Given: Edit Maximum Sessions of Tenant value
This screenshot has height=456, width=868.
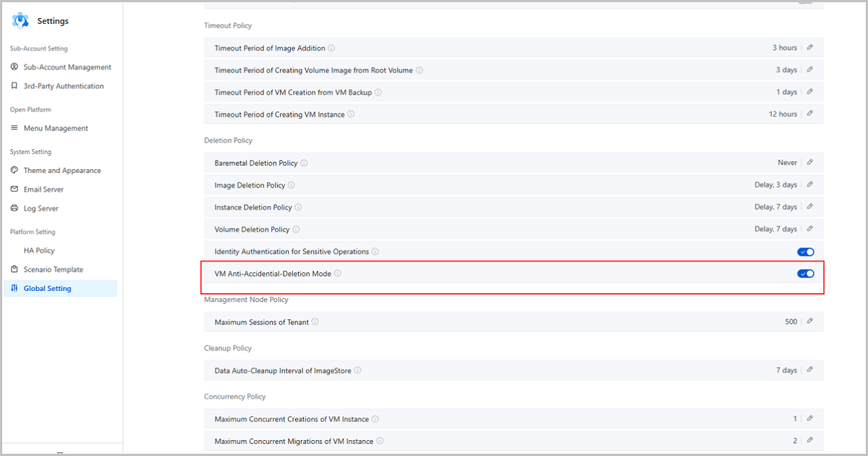Looking at the screenshot, I should coord(809,321).
